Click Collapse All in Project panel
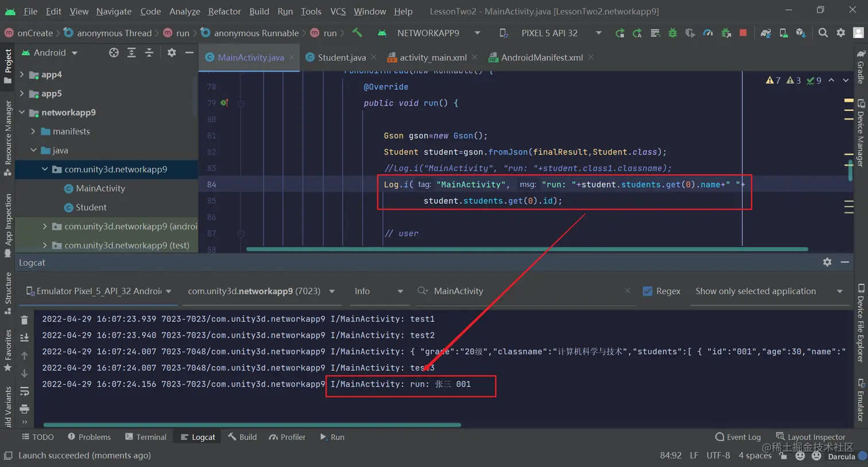Screen dimensions: 868x467 149,53
